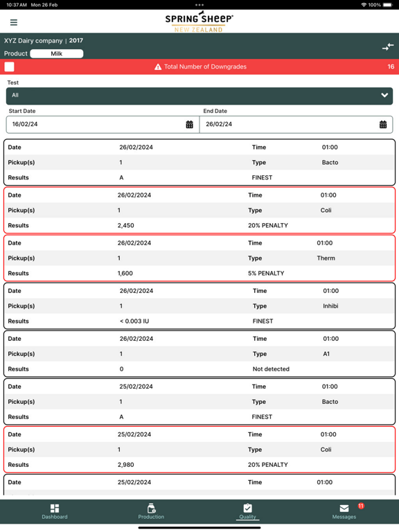399x532 pixels.
Task: Click the 20% PENALTY label for 26/02 Coli
Action: click(268, 226)
